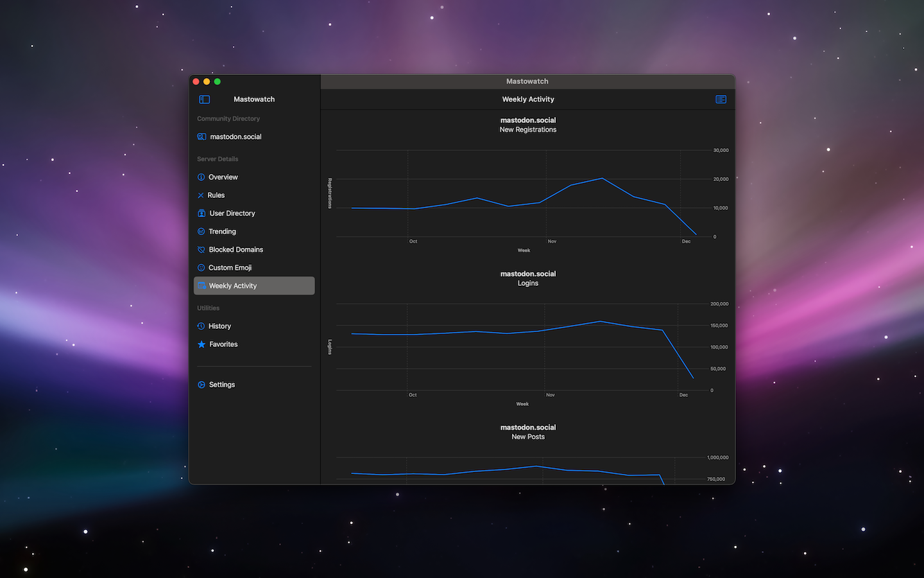924x578 pixels.
Task: Click the Utilities section header
Action: point(208,308)
